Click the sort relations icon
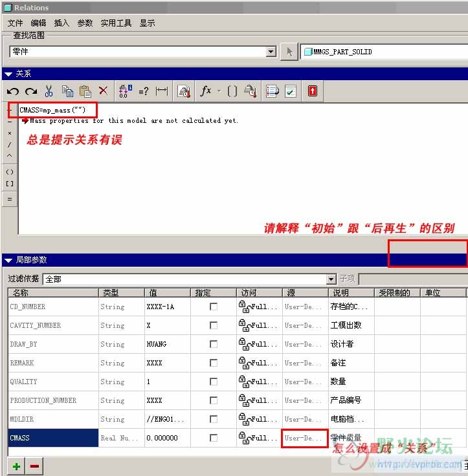This screenshot has width=468, height=476. click(273, 91)
